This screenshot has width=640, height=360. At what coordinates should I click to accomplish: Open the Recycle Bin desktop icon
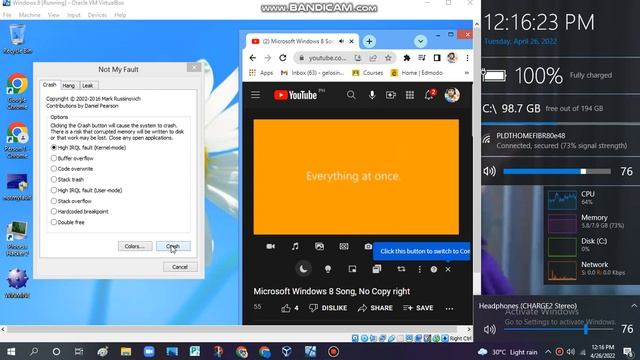(17, 39)
